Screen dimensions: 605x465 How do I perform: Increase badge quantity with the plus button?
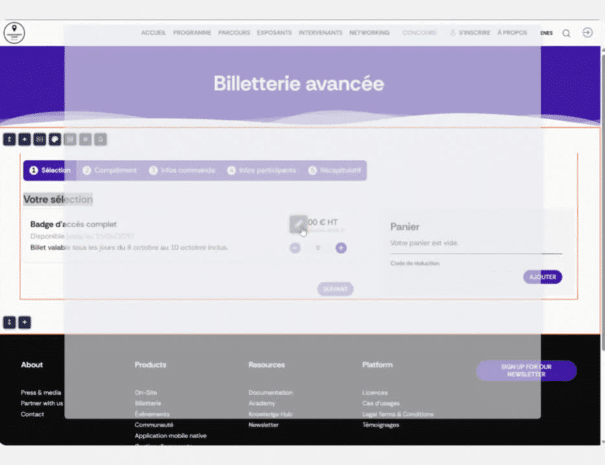click(341, 248)
